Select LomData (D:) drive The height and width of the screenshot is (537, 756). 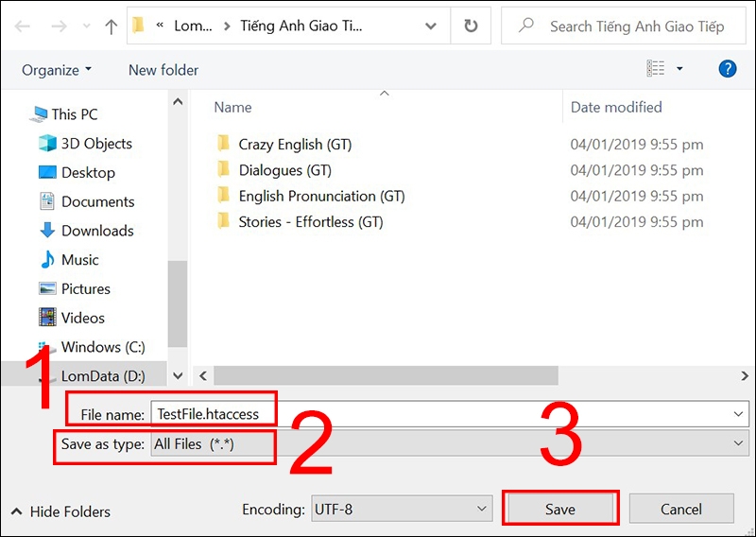pyautogui.click(x=103, y=375)
